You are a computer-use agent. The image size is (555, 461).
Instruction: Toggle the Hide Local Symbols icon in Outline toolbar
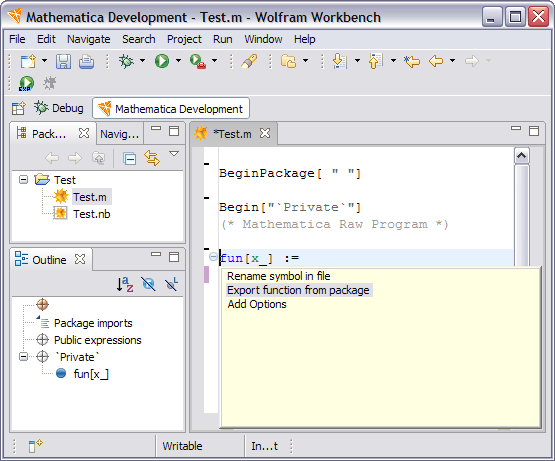(171, 284)
